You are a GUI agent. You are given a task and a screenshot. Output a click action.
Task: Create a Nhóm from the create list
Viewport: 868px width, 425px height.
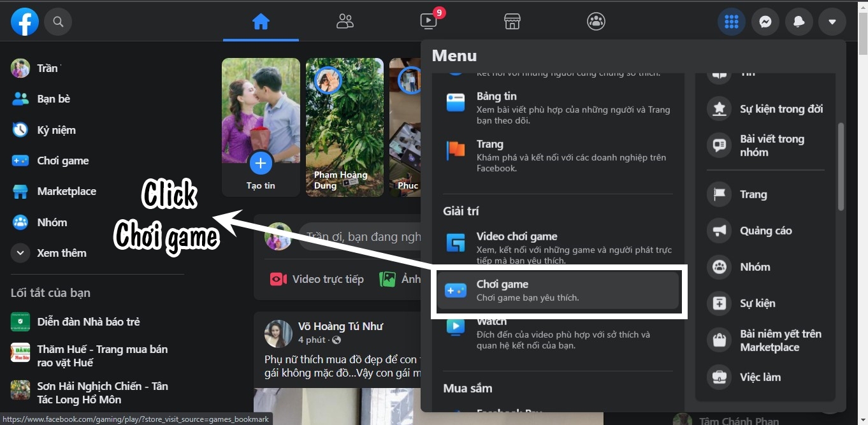click(766, 267)
